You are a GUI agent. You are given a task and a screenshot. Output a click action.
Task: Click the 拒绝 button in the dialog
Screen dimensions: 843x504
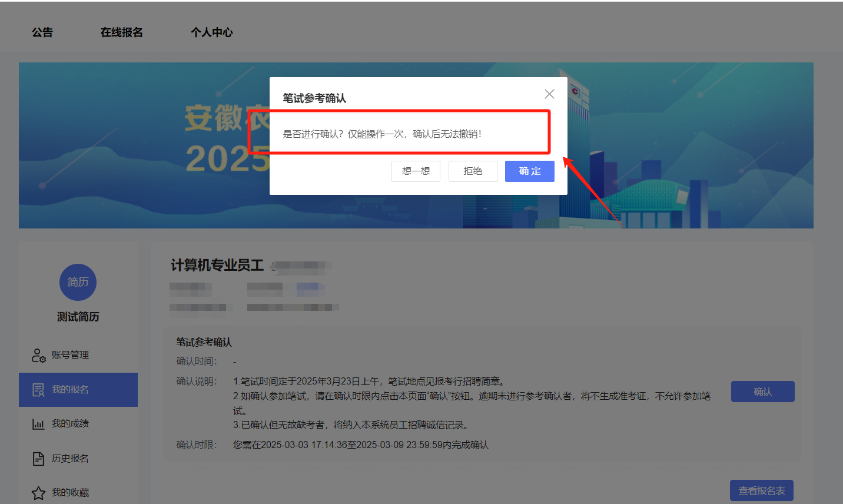point(473,171)
